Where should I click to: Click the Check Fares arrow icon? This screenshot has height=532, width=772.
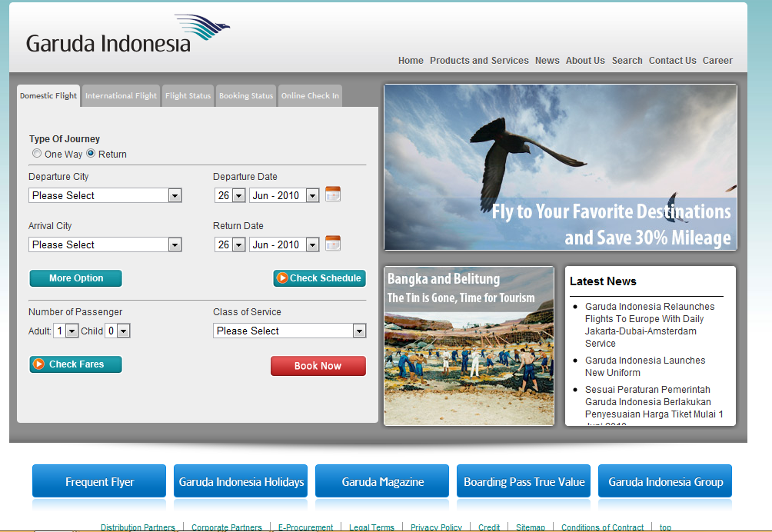click(38, 364)
